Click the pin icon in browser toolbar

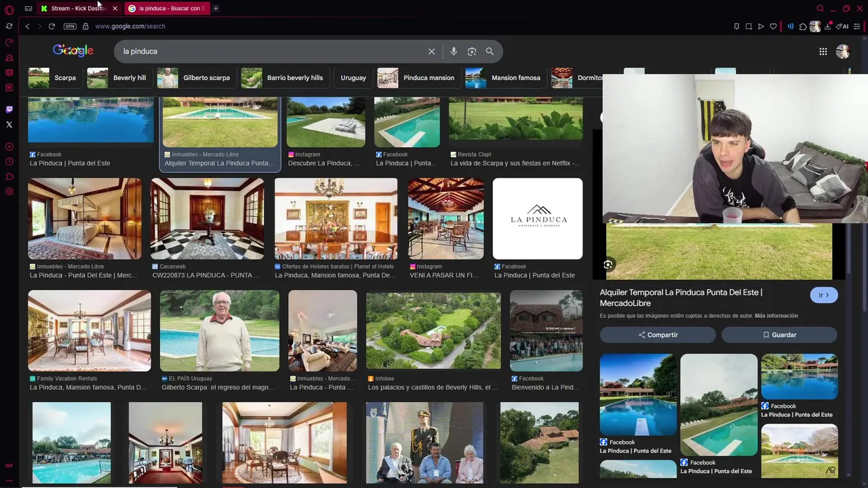(736, 26)
